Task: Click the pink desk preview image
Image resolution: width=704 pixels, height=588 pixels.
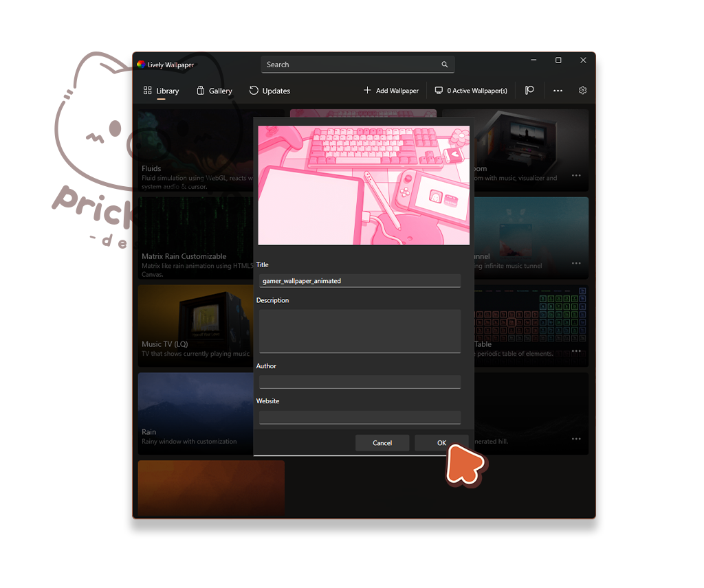Action: click(364, 185)
